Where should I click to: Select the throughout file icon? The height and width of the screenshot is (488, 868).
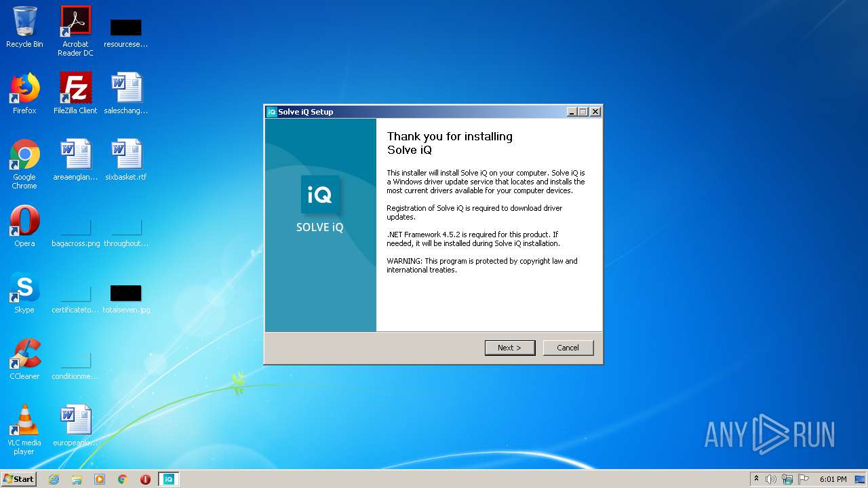coord(126,232)
